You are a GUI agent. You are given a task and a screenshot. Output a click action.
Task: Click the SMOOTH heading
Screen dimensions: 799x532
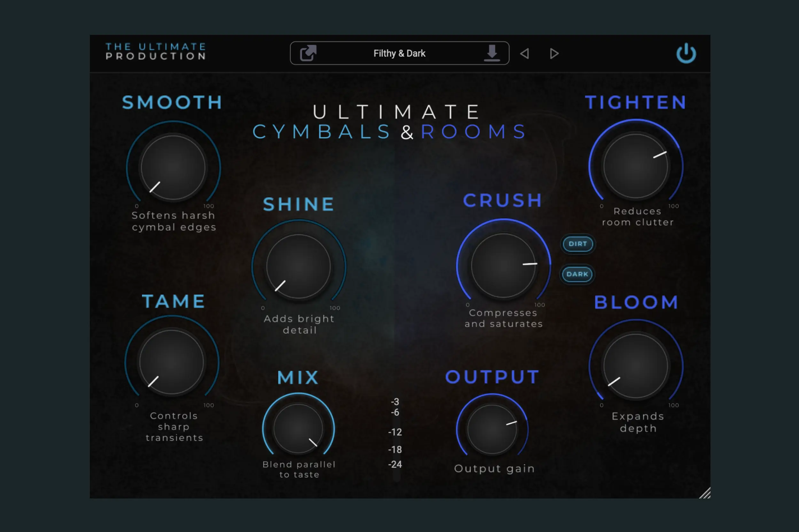coord(173,102)
